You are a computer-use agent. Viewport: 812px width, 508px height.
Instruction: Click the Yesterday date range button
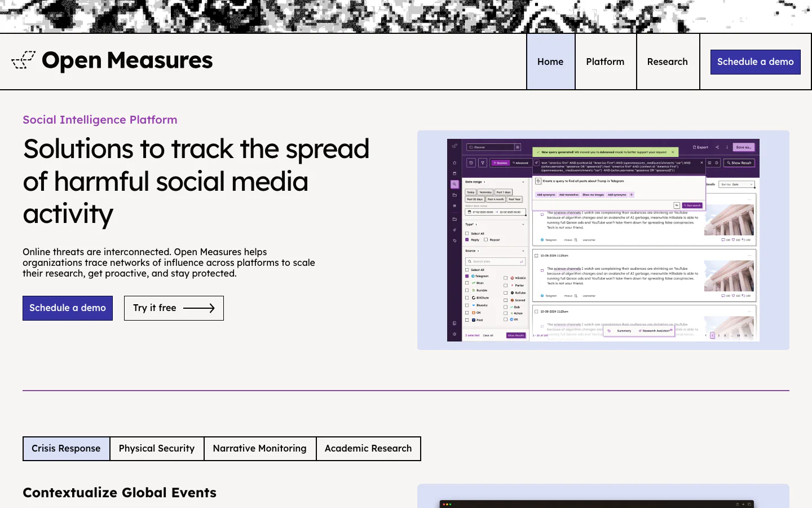[486, 192]
